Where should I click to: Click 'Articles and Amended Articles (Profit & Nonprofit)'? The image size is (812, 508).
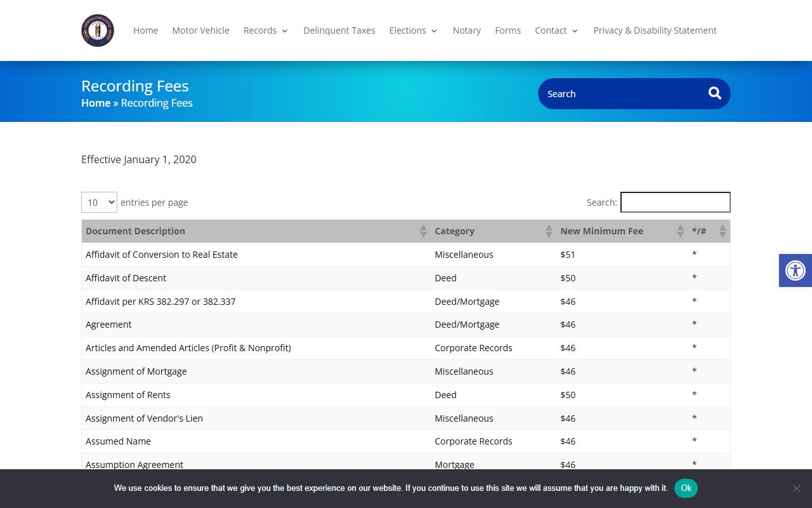(x=188, y=348)
